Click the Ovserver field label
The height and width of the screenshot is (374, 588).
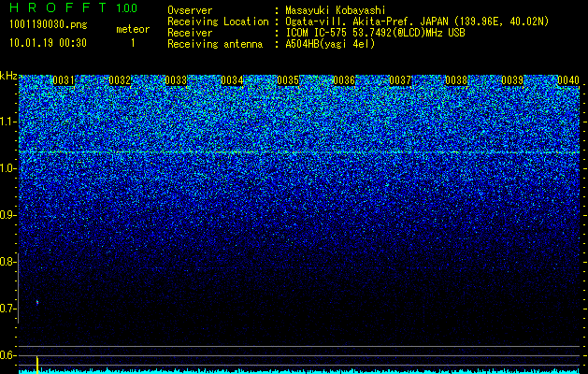(x=190, y=10)
